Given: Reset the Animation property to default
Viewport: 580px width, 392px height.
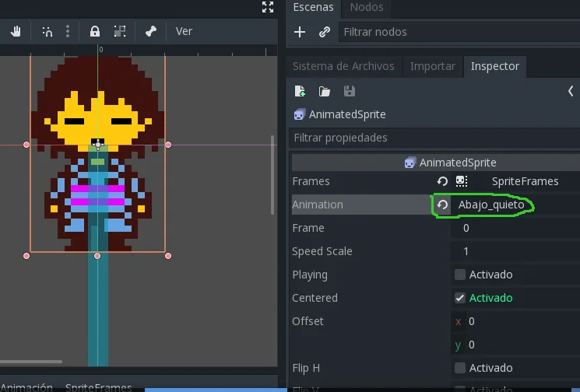Looking at the screenshot, I should pyautogui.click(x=442, y=205).
